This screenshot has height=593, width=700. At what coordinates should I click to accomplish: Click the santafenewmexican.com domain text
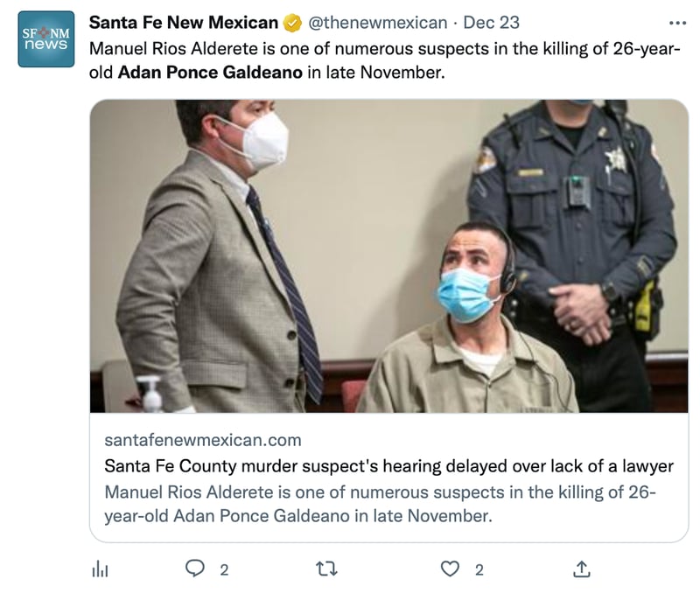202,439
